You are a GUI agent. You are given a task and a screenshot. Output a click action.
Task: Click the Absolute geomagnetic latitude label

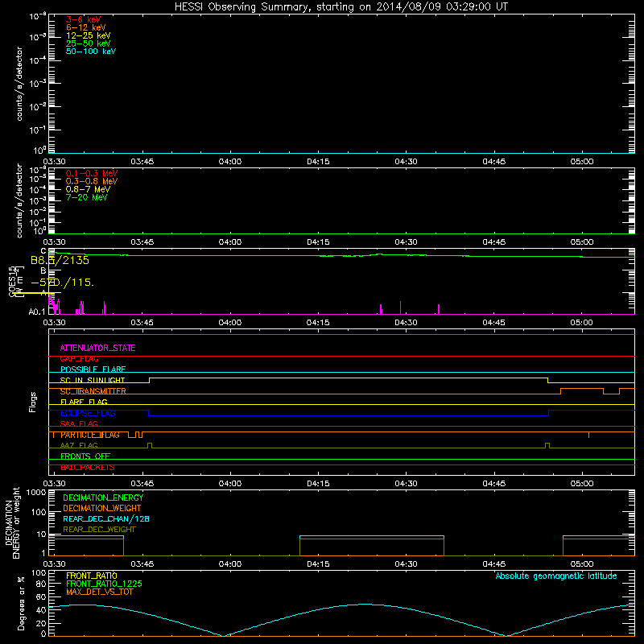[x=556, y=576]
